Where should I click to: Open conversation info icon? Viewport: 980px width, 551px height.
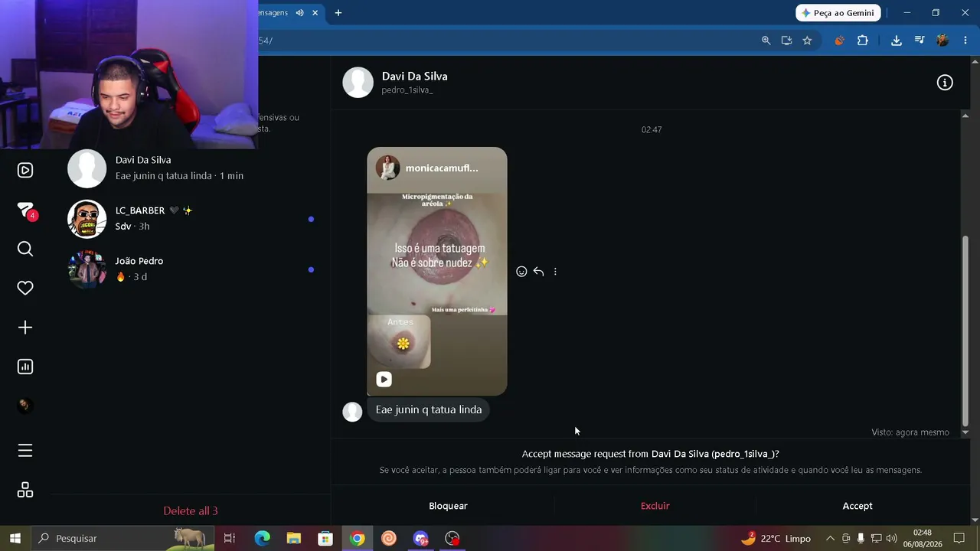tap(945, 83)
